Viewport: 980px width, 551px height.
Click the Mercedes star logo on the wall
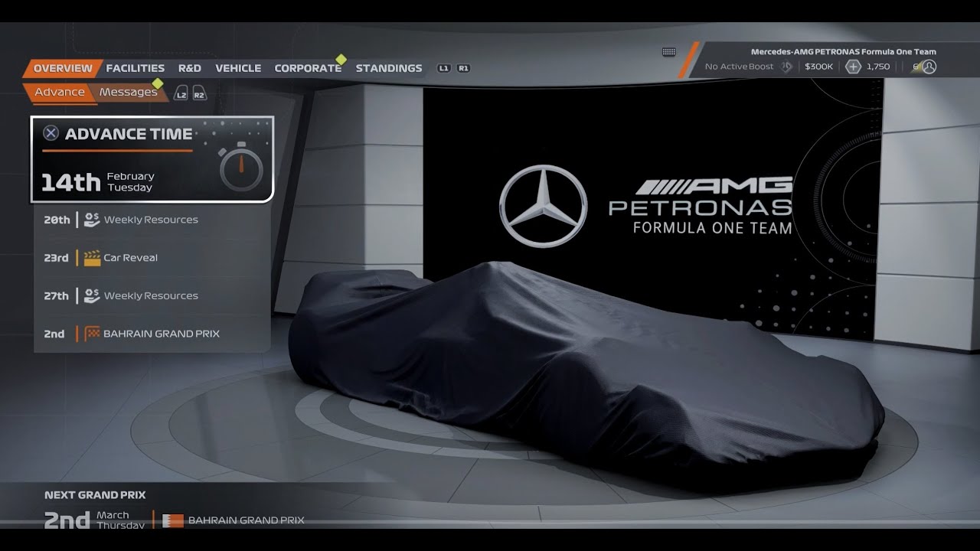pyautogui.click(x=544, y=207)
